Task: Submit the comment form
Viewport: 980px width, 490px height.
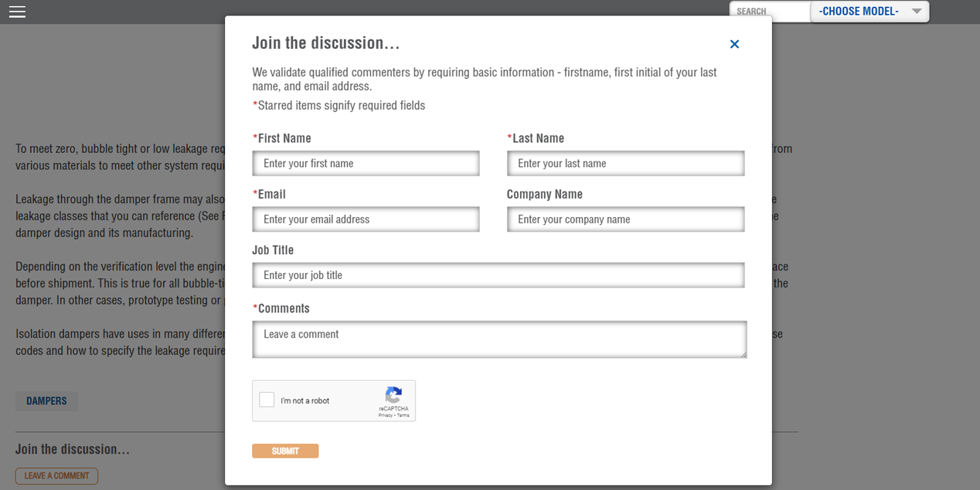Action: pyautogui.click(x=285, y=451)
